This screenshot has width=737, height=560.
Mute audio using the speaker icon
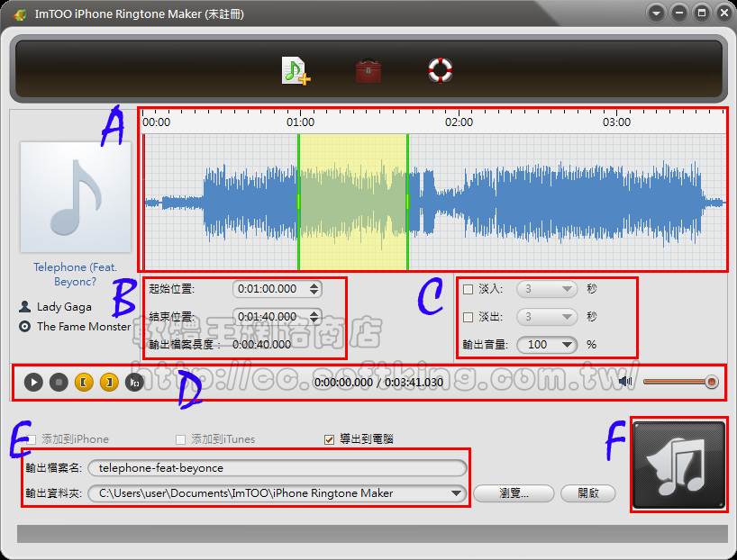[625, 382]
